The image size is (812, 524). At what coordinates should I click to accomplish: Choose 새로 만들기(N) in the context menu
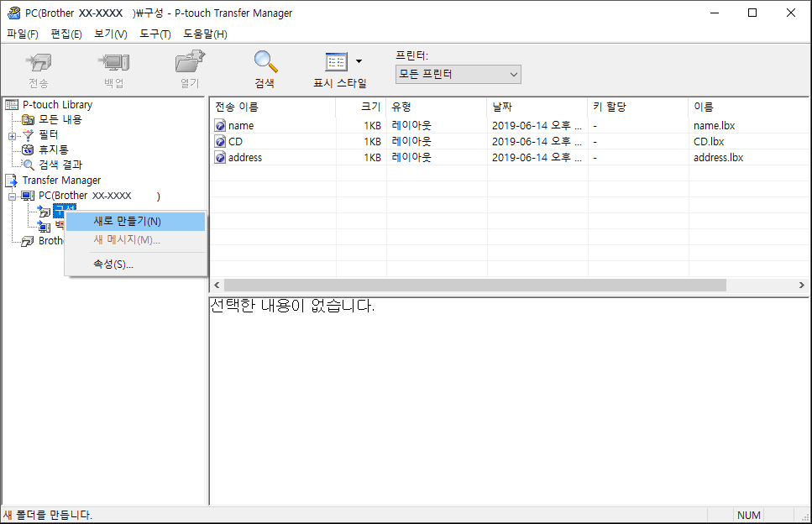(x=136, y=222)
